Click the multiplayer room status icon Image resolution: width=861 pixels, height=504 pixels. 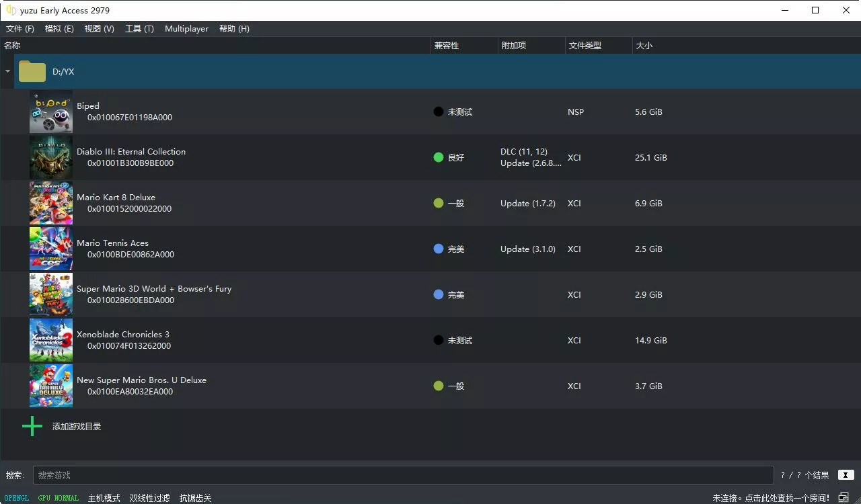[x=844, y=498]
